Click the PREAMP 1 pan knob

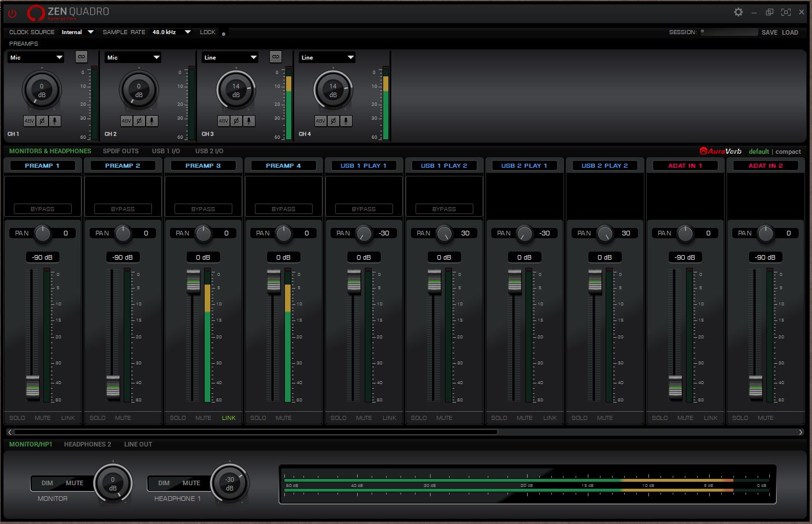(x=43, y=233)
